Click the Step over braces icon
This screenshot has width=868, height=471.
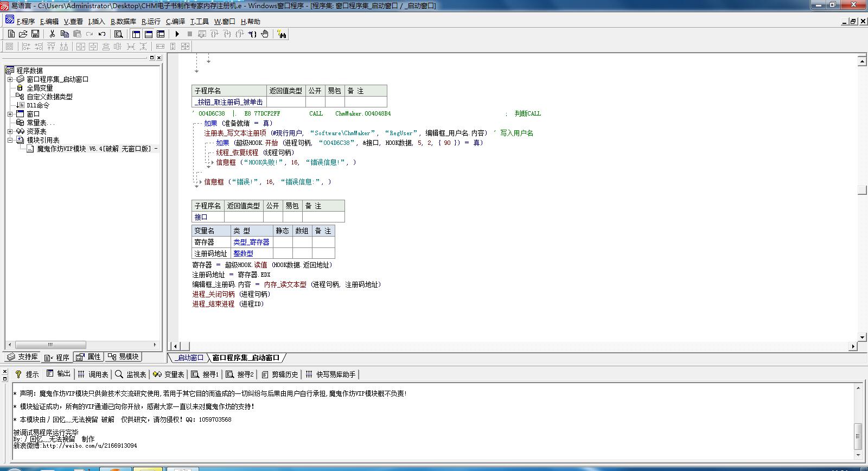point(214,34)
